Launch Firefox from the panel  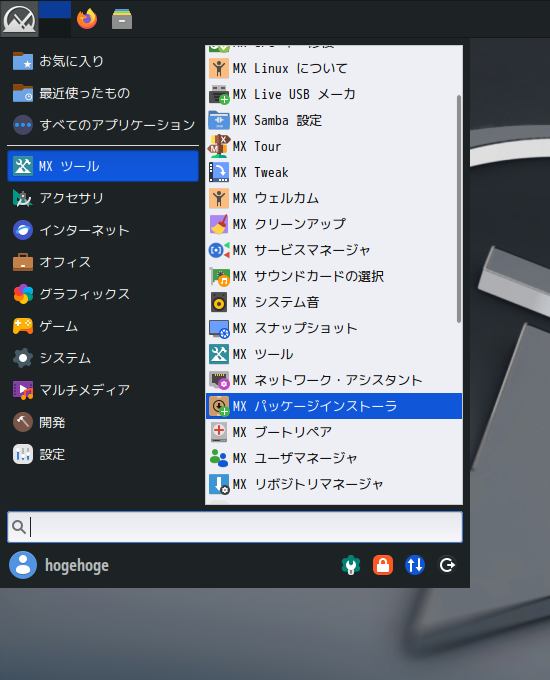(87, 19)
